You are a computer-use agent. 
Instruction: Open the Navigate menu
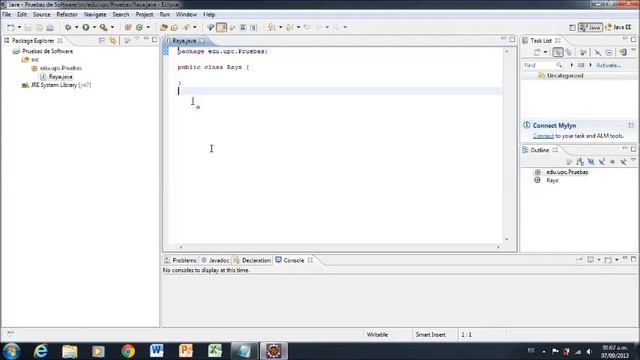(95, 14)
